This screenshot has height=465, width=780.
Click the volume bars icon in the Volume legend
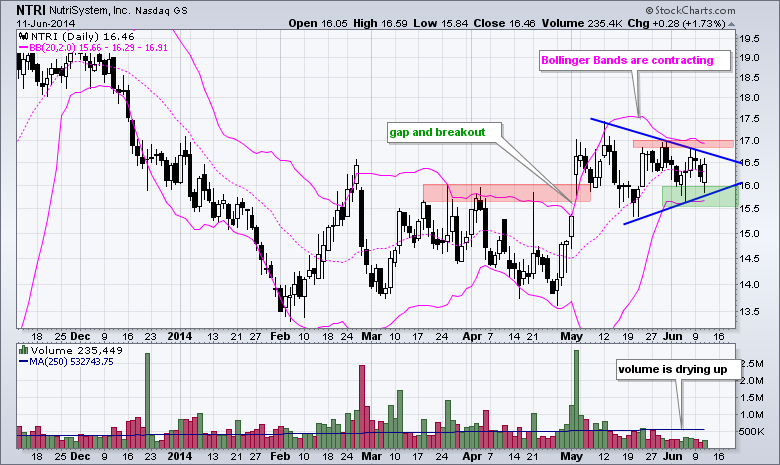click(23, 350)
